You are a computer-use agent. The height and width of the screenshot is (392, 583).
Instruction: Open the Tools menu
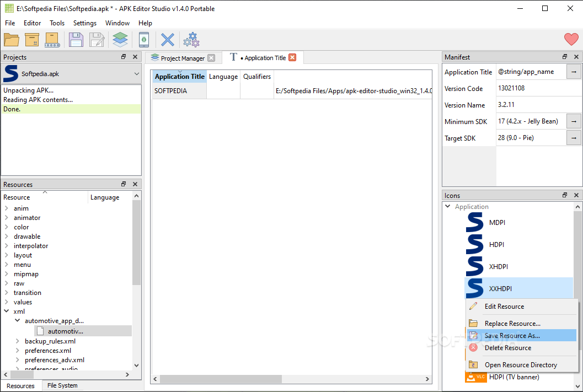(x=57, y=23)
